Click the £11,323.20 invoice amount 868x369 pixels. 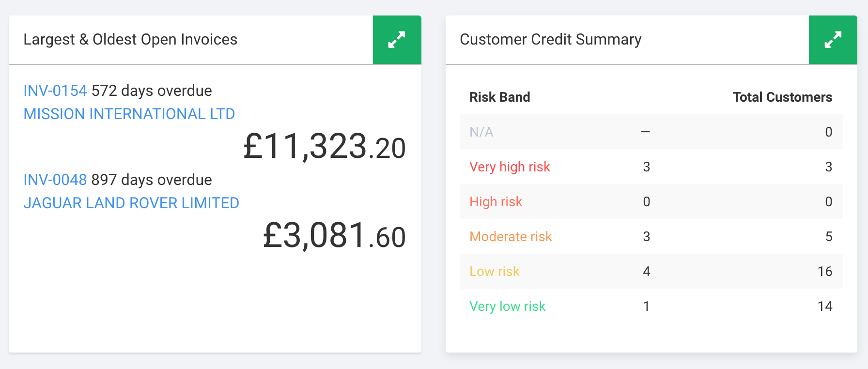point(324,147)
